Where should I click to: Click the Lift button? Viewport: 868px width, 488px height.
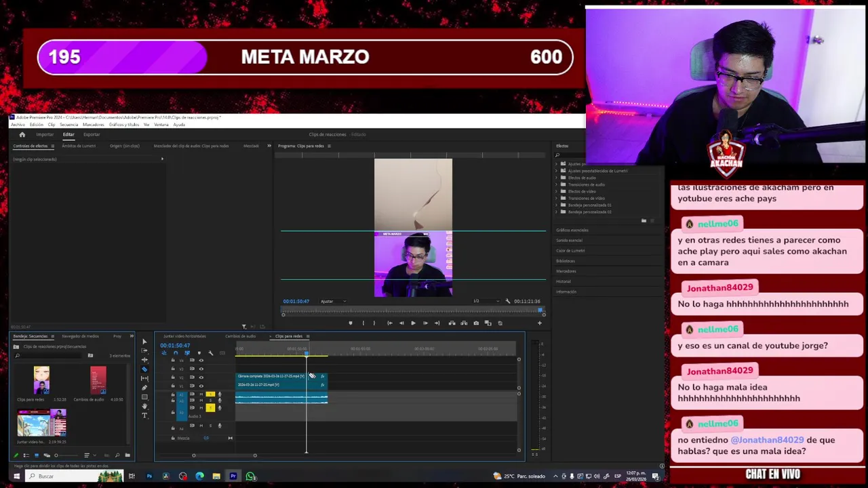point(452,323)
